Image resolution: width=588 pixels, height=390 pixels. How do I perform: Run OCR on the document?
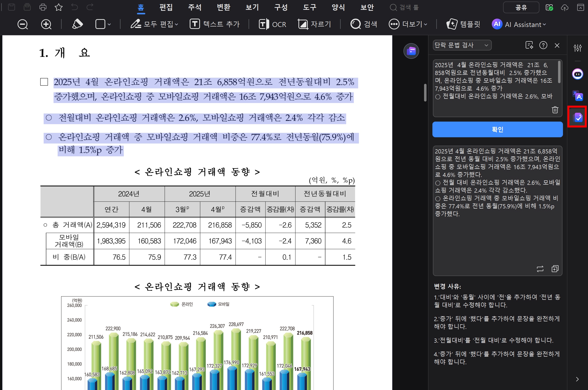tap(272, 24)
